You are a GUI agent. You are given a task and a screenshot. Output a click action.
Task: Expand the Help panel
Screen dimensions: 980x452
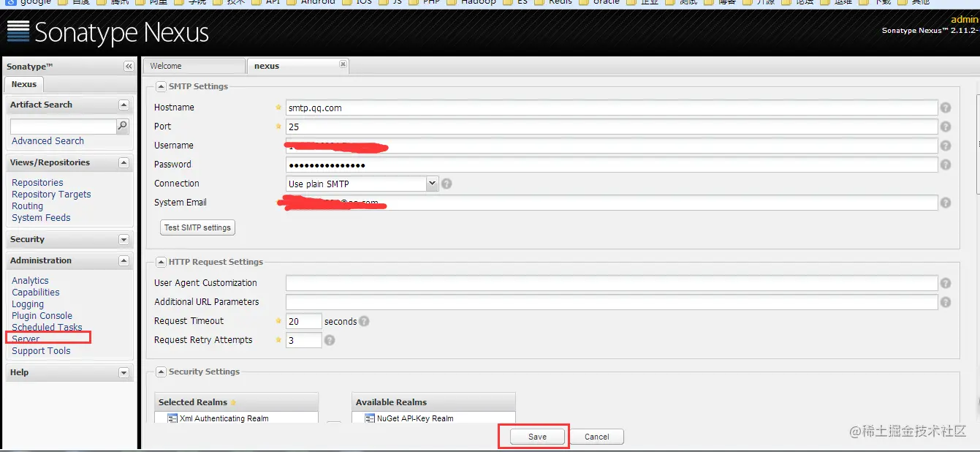124,373
